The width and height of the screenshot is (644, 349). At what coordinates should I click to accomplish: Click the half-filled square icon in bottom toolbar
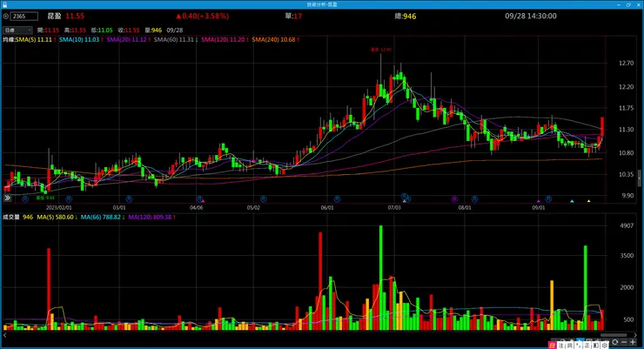(x=595, y=346)
